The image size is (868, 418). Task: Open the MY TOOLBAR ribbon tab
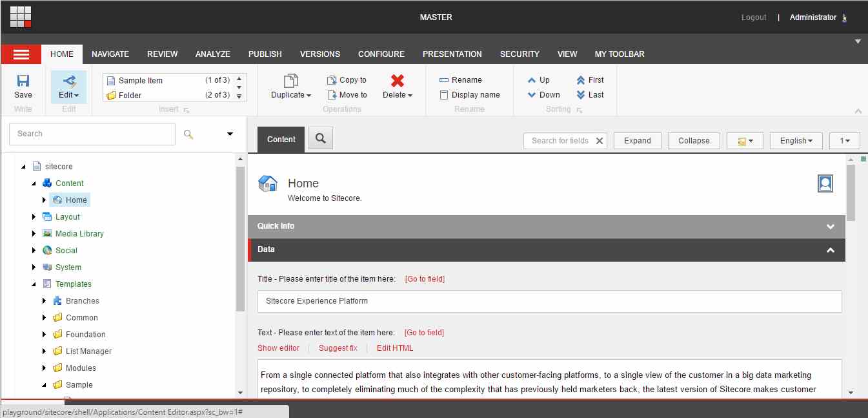click(x=620, y=54)
